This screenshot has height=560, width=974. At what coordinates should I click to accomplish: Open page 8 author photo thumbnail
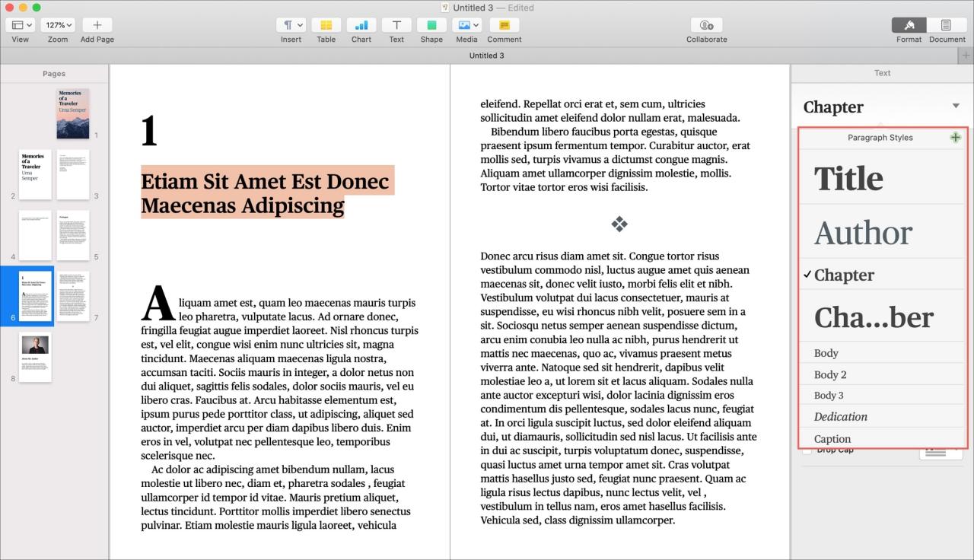[x=35, y=357]
